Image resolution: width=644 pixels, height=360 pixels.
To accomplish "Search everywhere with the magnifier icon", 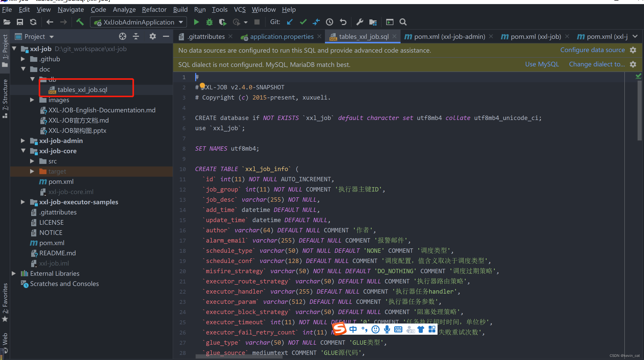I will coord(403,22).
